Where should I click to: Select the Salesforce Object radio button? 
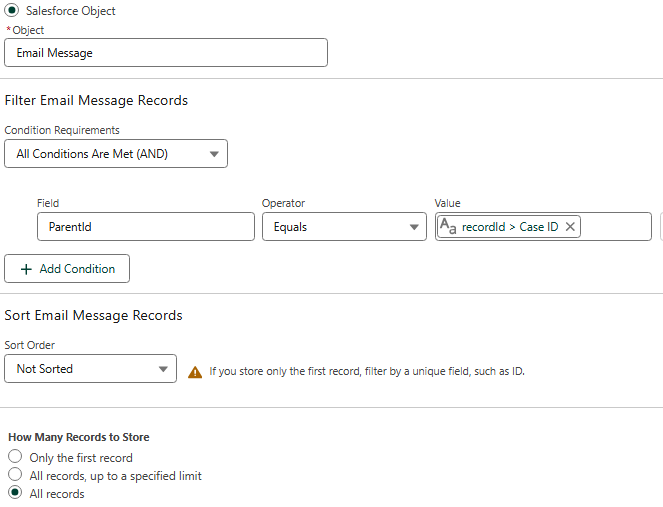click(13, 11)
